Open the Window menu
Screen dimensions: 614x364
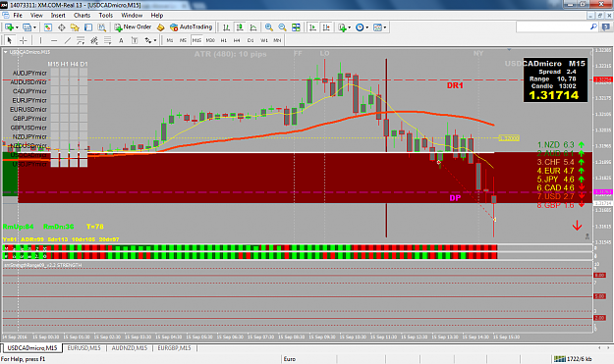132,16
